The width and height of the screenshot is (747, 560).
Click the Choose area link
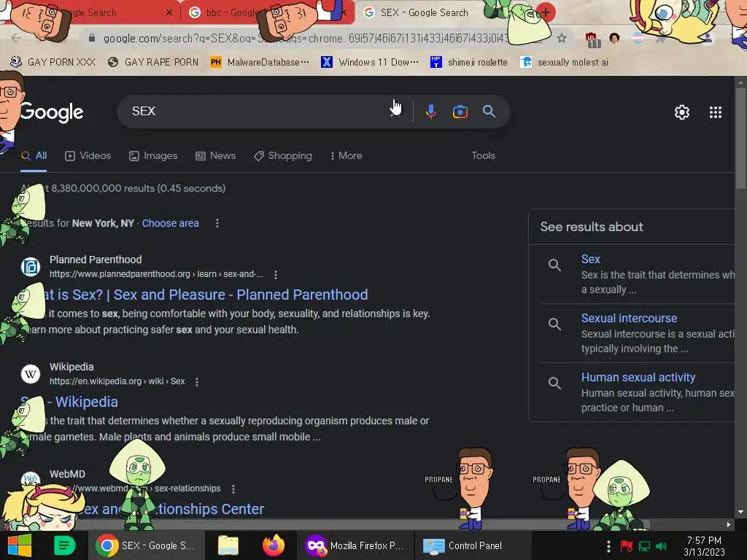(170, 223)
